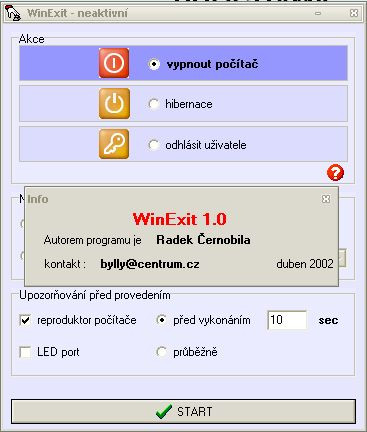Click the 'Info' popup title

[x=38, y=199]
